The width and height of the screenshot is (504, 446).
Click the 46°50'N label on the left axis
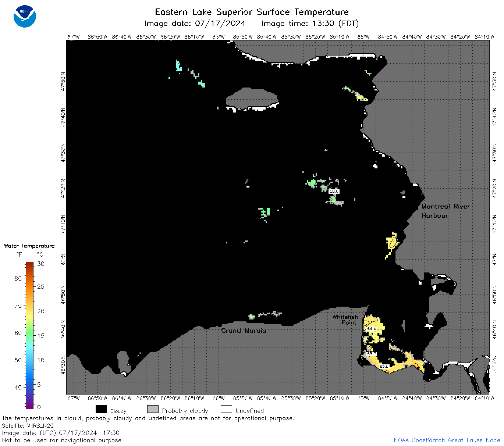[63, 295]
